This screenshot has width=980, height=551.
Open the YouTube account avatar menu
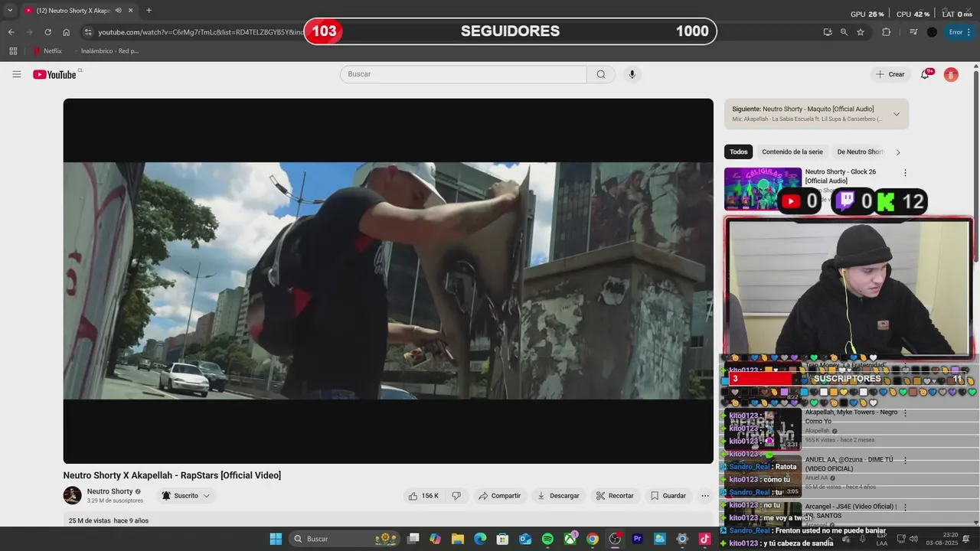point(951,74)
